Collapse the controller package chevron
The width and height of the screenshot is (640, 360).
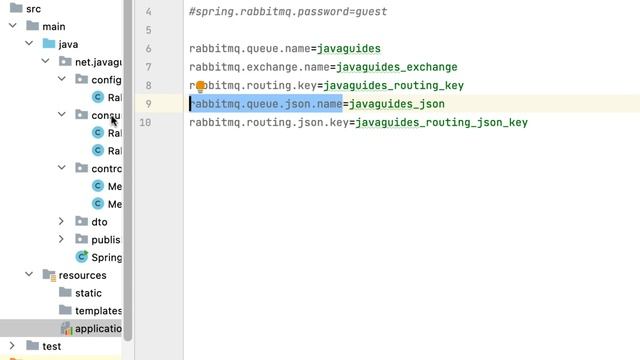click(x=62, y=168)
